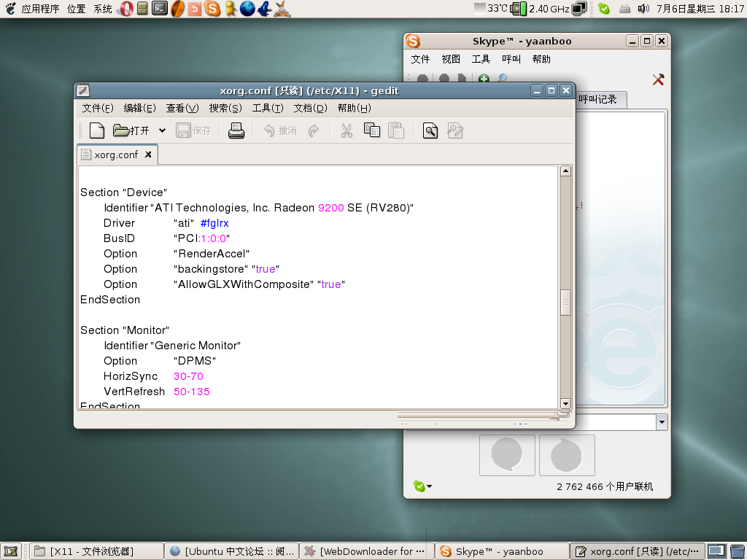Click the Skype green check tray icon
This screenshot has height=560, width=747.
pyautogui.click(x=604, y=9)
